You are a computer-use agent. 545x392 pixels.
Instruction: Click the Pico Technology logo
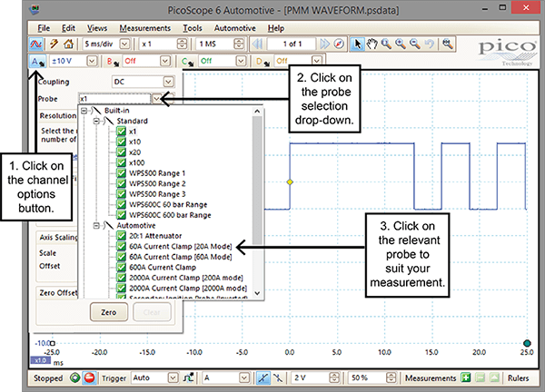click(x=508, y=52)
